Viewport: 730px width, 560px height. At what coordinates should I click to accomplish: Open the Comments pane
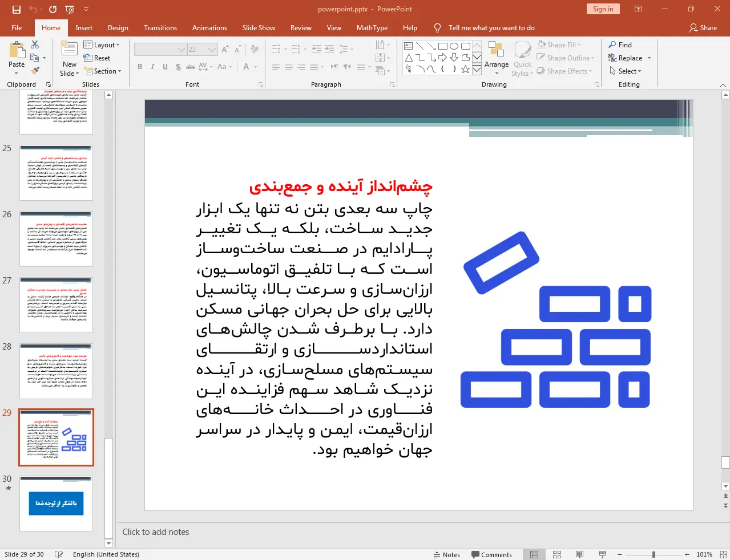tap(492, 554)
